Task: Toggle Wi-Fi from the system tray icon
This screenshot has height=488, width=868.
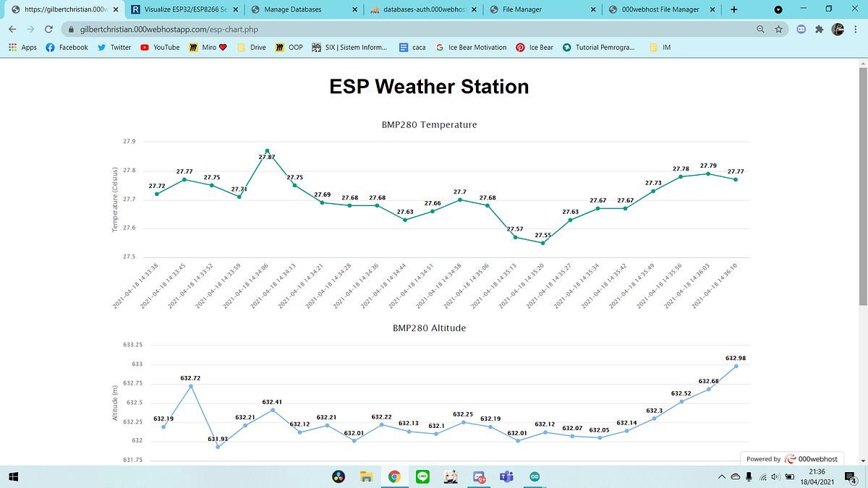Action: (762, 476)
